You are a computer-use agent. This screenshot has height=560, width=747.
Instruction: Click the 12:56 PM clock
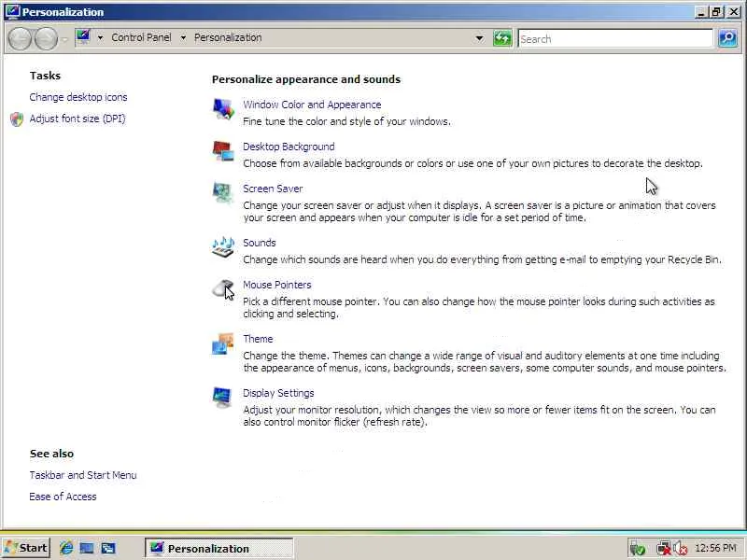tap(715, 549)
